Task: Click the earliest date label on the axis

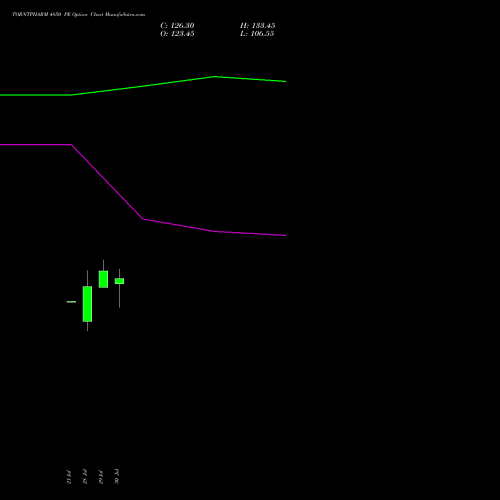Action: pyautogui.click(x=69, y=477)
